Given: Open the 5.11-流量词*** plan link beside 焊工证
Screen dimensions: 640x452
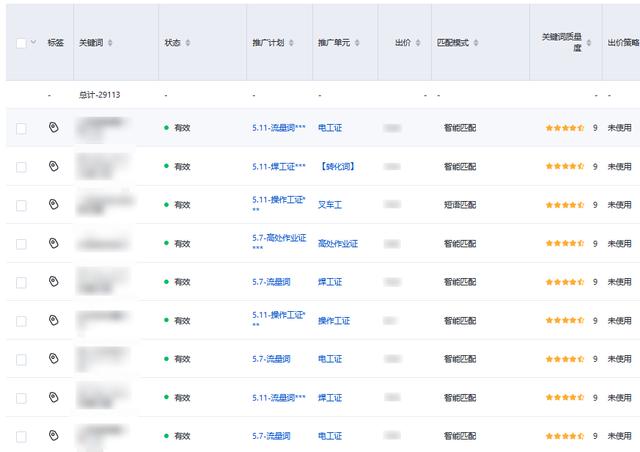Looking at the screenshot, I should 279,398.
